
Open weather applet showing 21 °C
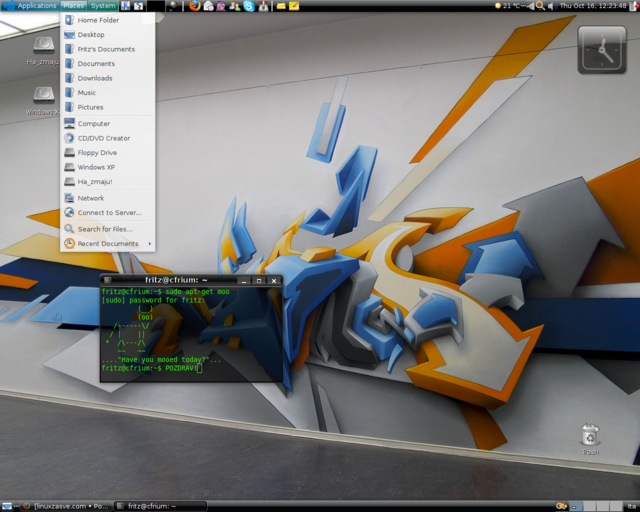(x=509, y=6)
